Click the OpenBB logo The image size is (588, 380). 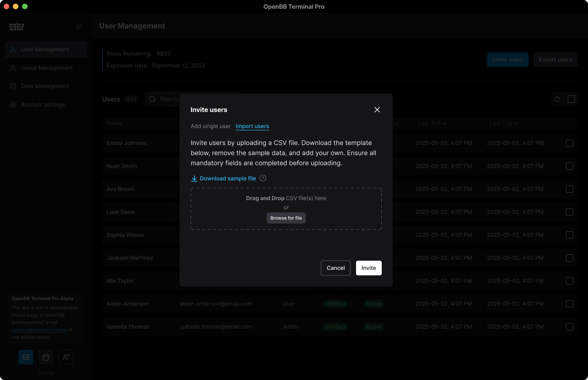click(17, 27)
